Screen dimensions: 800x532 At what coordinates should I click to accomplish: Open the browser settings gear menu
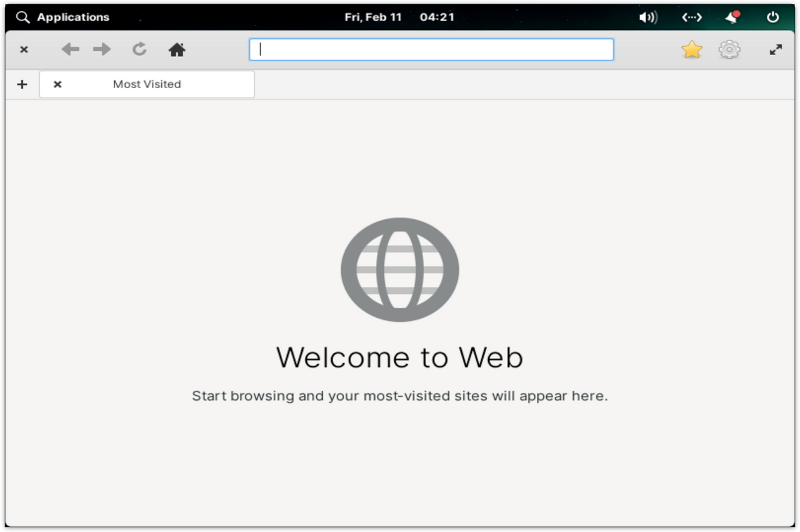[x=729, y=49]
